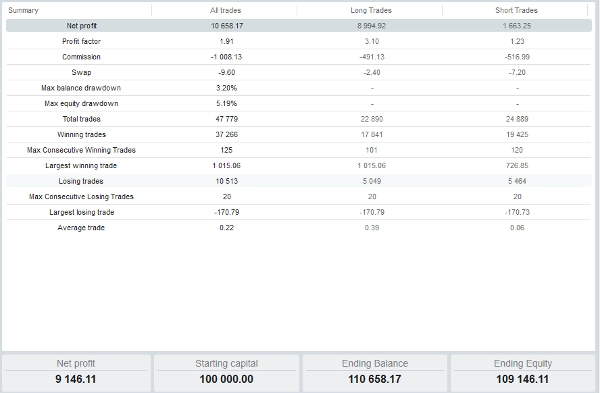Screen dimensions: 600x393
Task: Select the 47 779 total trades value
Action: [x=227, y=119]
